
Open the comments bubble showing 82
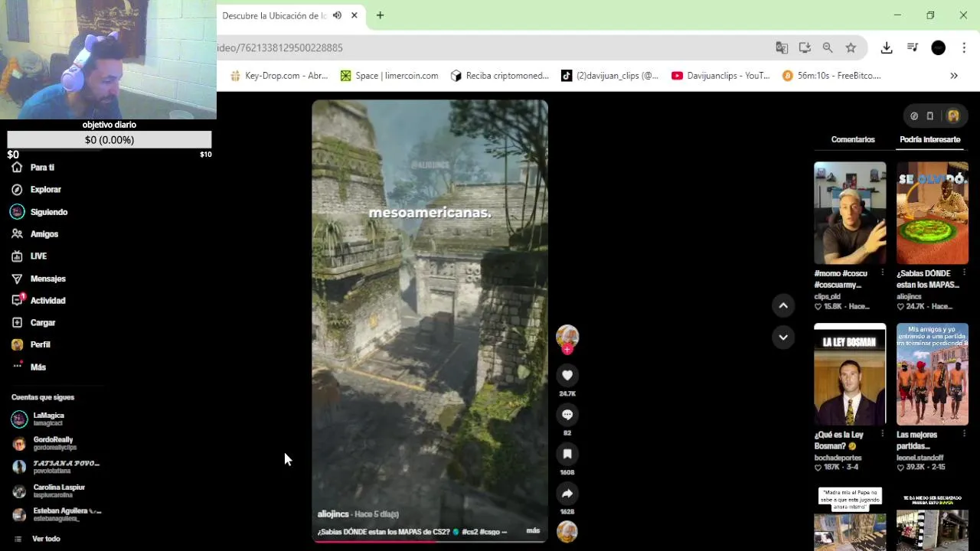tap(567, 415)
